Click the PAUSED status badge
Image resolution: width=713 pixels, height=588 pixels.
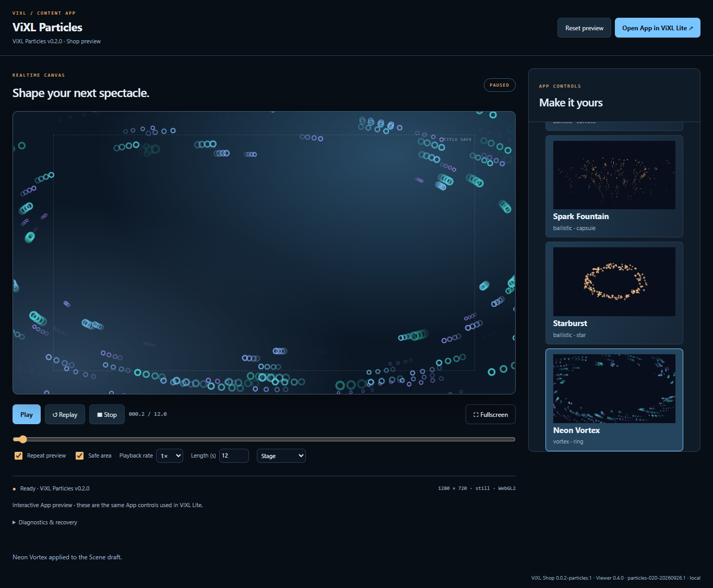coord(500,85)
